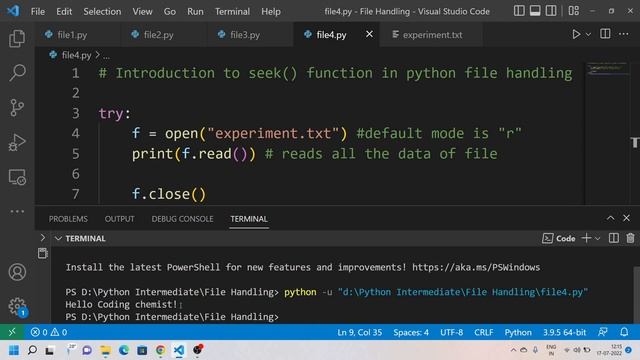
Task: Open the Explorer view in activity bar
Action: point(17,38)
